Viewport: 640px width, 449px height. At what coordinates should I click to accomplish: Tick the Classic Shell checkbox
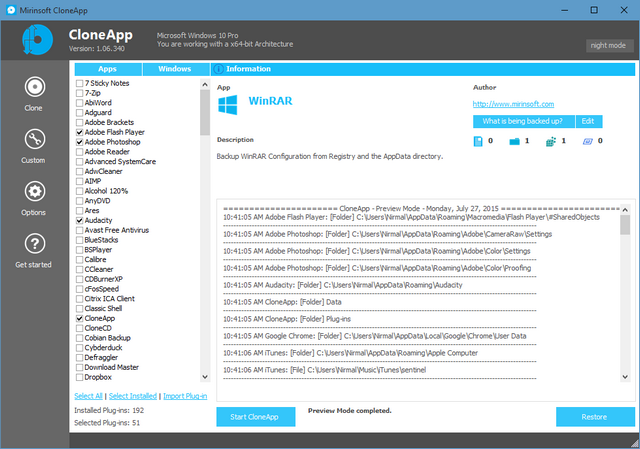point(80,309)
